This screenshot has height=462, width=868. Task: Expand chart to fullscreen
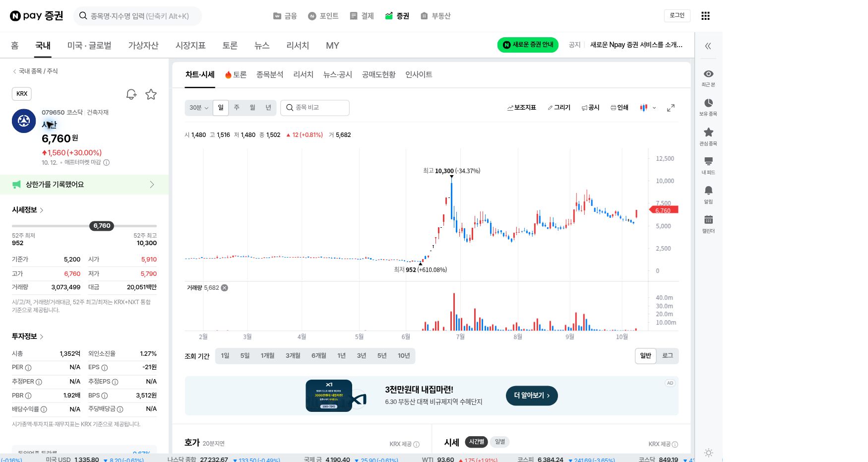click(x=671, y=108)
